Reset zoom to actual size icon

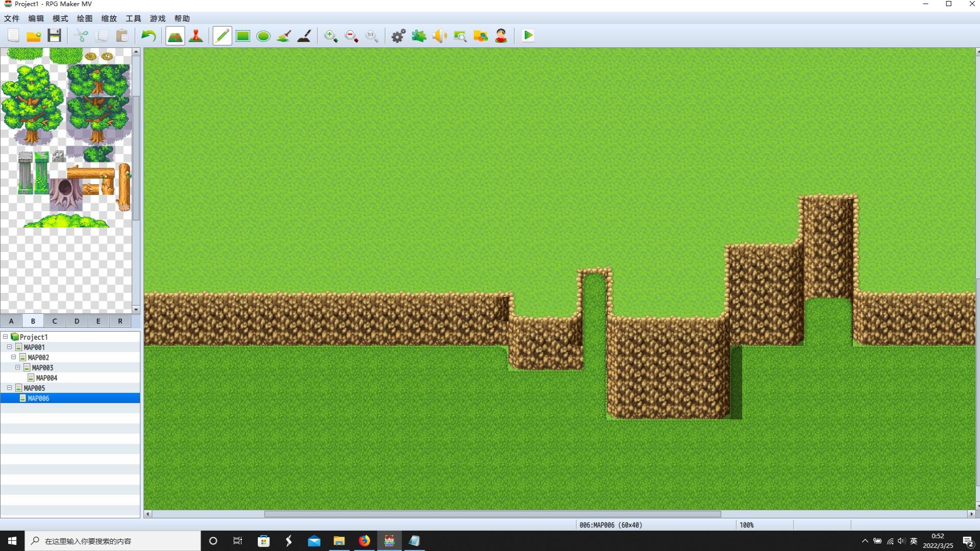click(x=372, y=36)
